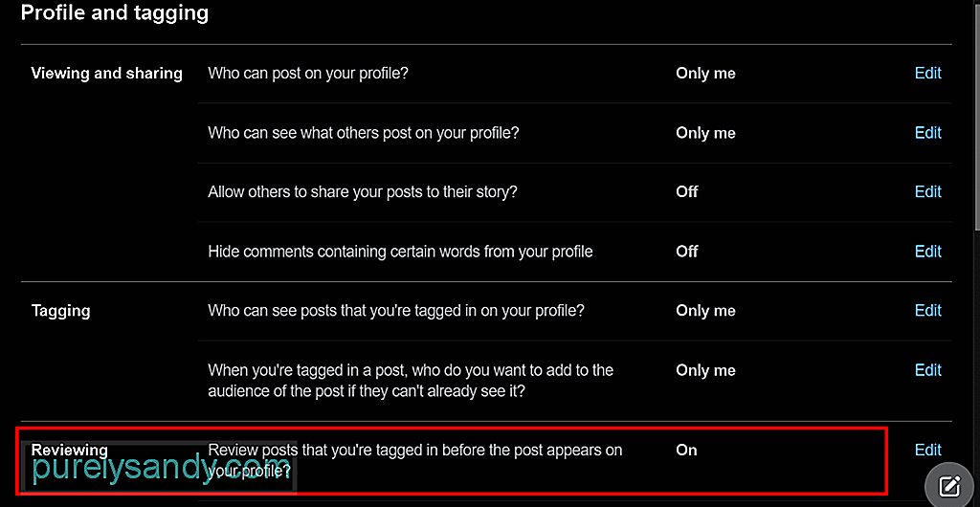Select 'Hide comments containing certain words' text
The image size is (980, 507).
(400, 252)
